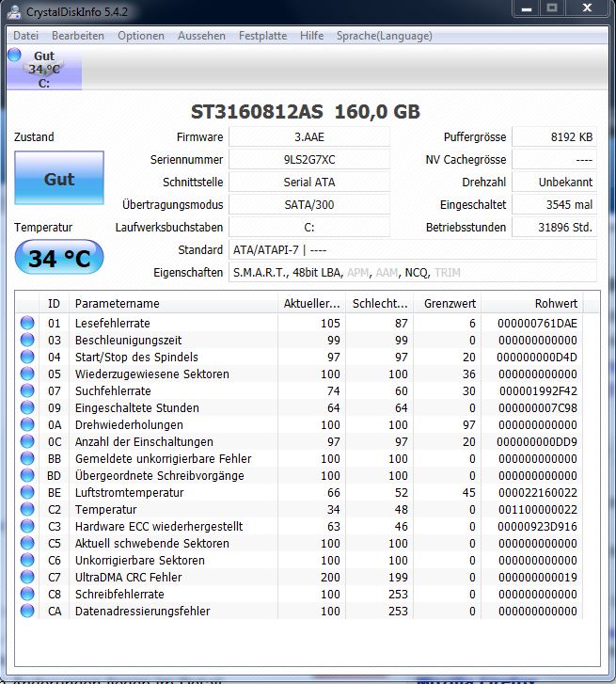Select raw value 000000000019

[x=538, y=577]
